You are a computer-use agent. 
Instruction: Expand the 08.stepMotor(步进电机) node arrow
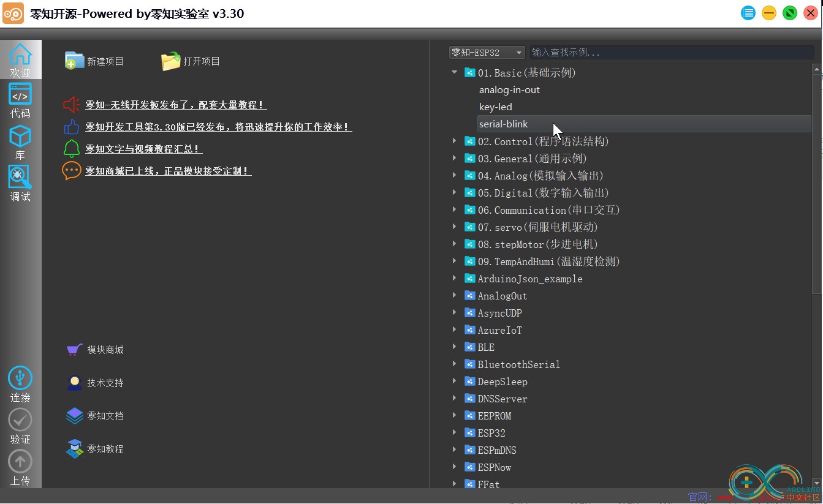tap(454, 244)
